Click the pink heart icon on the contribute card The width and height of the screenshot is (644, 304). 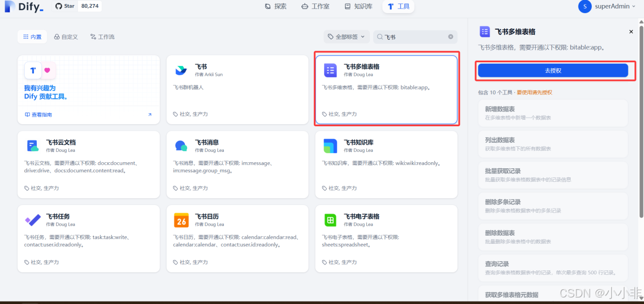[47, 70]
